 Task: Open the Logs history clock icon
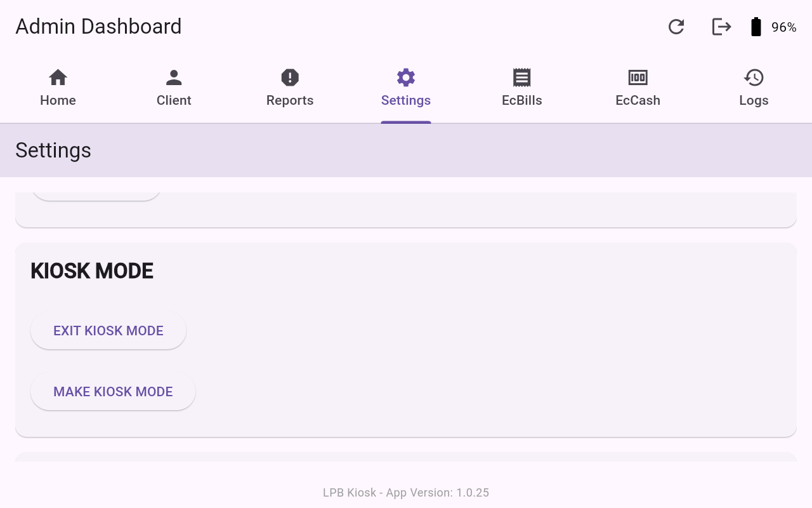click(x=754, y=77)
